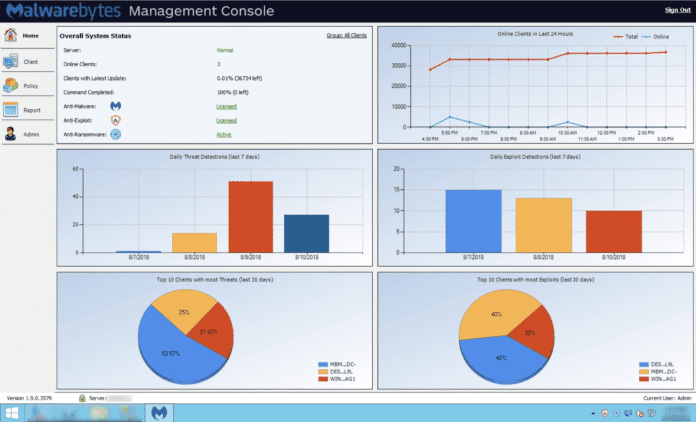Click MBM...DC- legend swatch in Exploits pie
This screenshot has height=422, width=696.
point(644,371)
